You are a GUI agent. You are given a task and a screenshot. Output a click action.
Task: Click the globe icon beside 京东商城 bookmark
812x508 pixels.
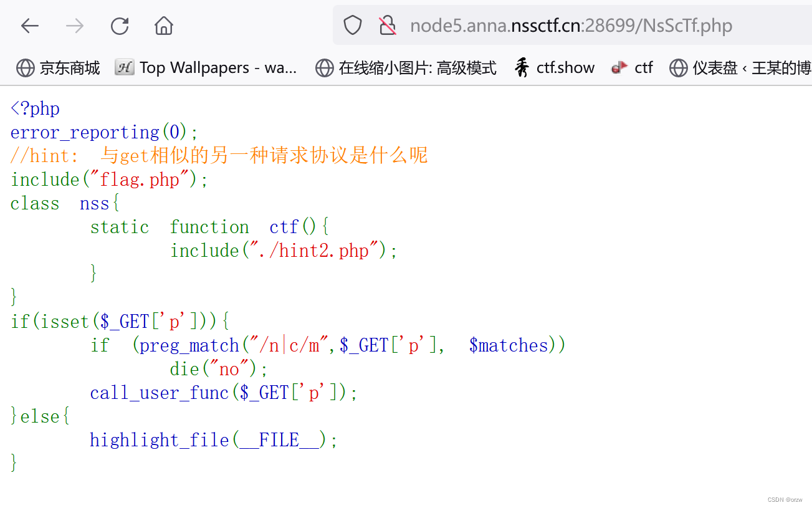click(25, 67)
